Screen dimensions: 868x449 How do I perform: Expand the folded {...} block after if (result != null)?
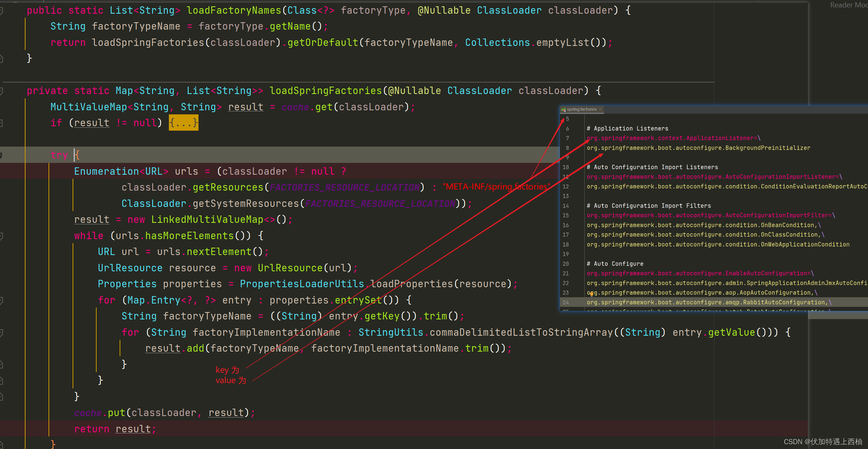coord(183,123)
